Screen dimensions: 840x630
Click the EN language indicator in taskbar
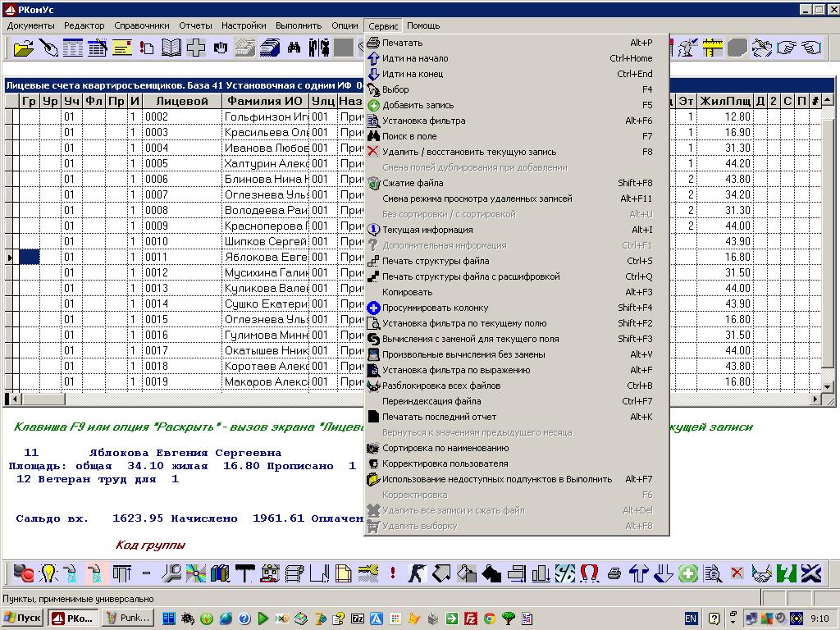691,619
